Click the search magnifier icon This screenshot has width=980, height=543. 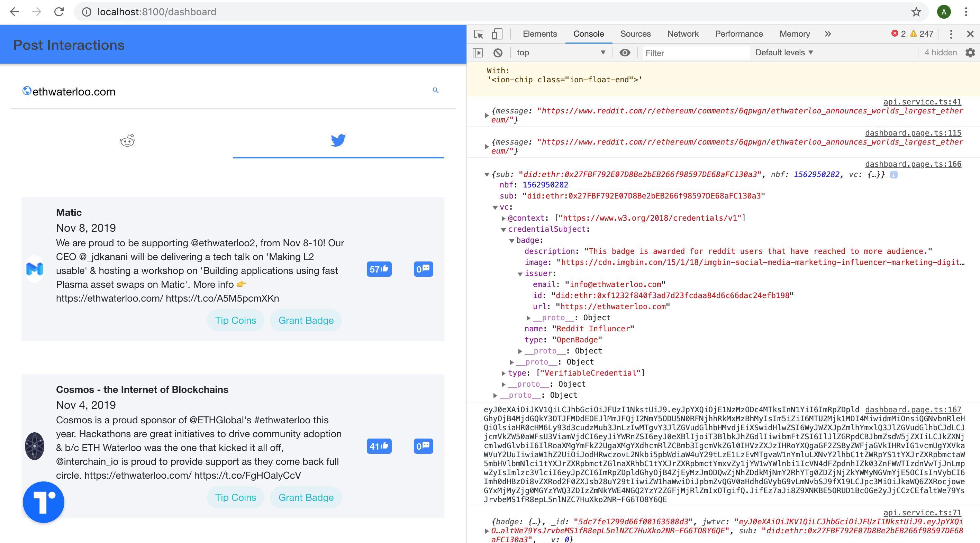[436, 90]
